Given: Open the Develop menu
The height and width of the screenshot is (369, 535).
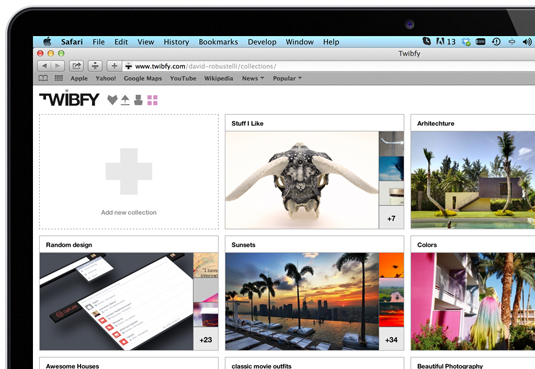Looking at the screenshot, I should pos(262,42).
